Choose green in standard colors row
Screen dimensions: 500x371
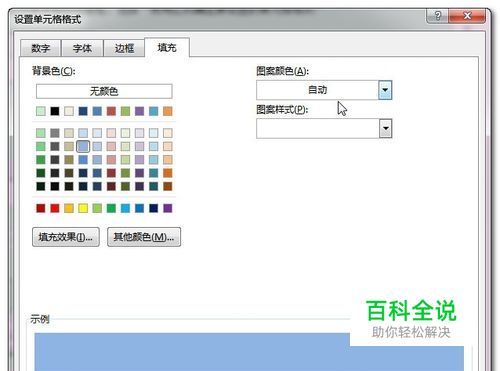pyautogui.click(x=111, y=208)
